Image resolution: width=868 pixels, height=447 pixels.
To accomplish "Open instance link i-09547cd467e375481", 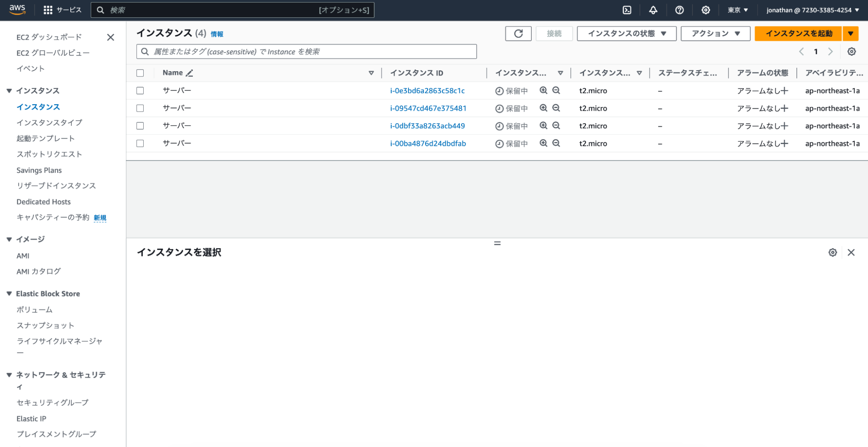I will click(x=428, y=108).
